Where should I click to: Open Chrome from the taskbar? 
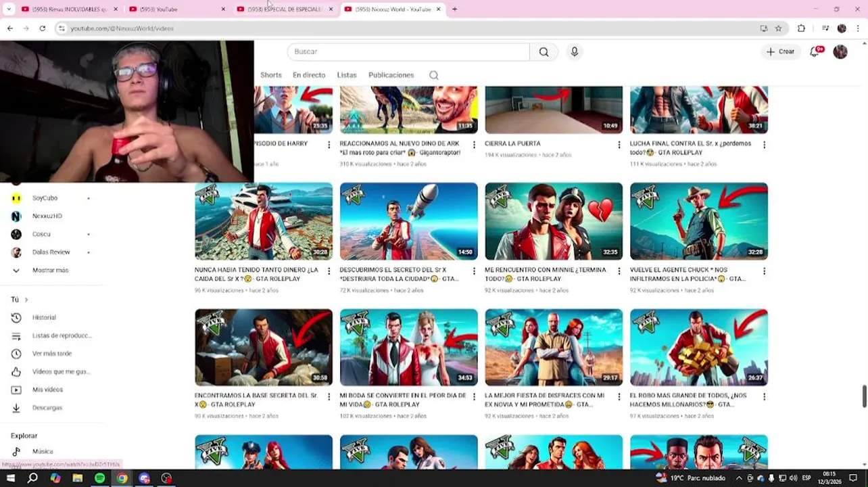(x=122, y=478)
